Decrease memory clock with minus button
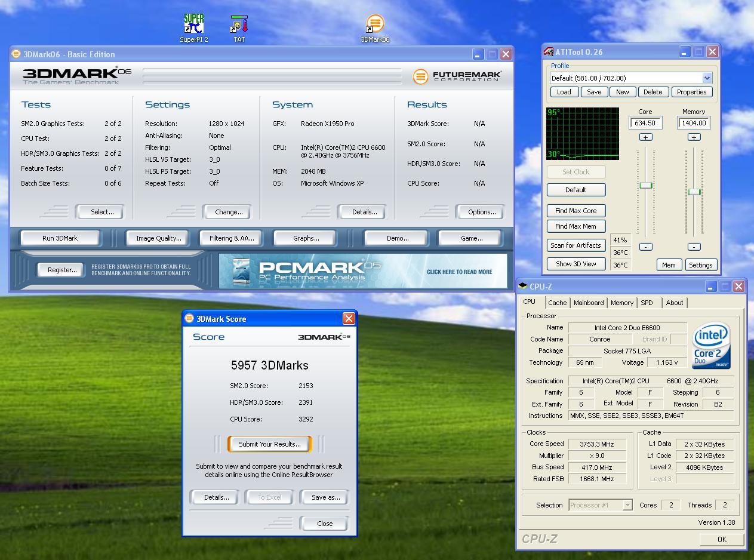 coord(694,247)
